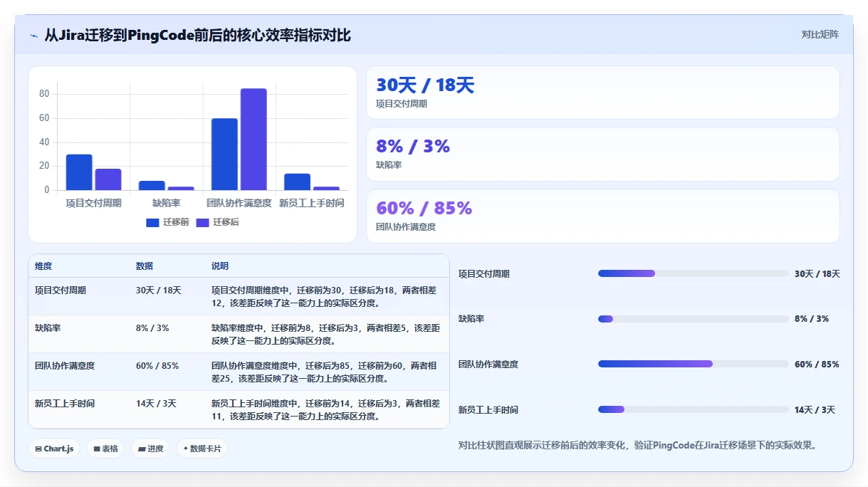
Task: Toggle the 迁移前 legend color box
Action: [152, 222]
